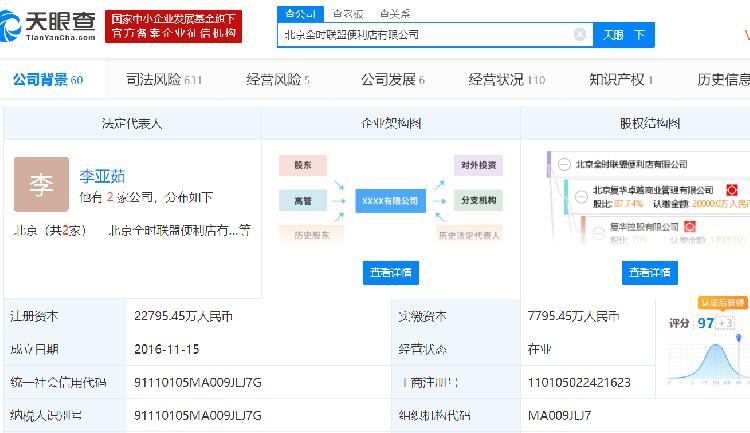
Task: Select registration number 110105022421623
Action: [x=579, y=382]
